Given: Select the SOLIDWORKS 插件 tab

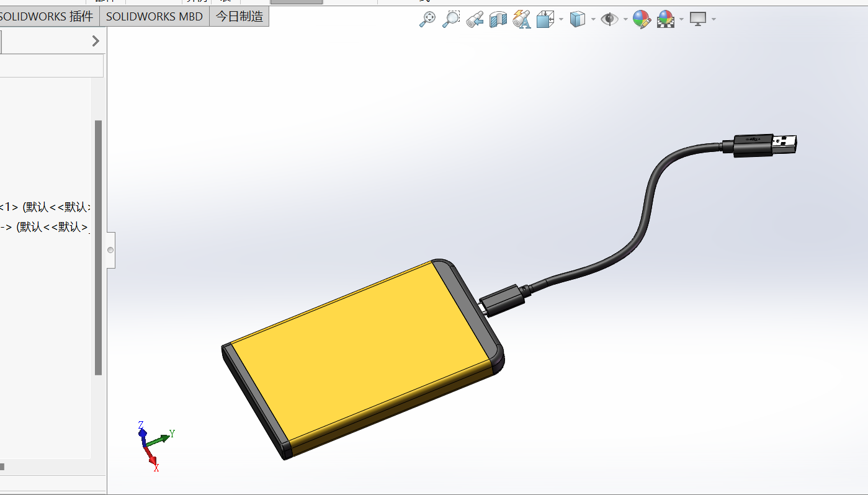Looking at the screenshot, I should (47, 17).
